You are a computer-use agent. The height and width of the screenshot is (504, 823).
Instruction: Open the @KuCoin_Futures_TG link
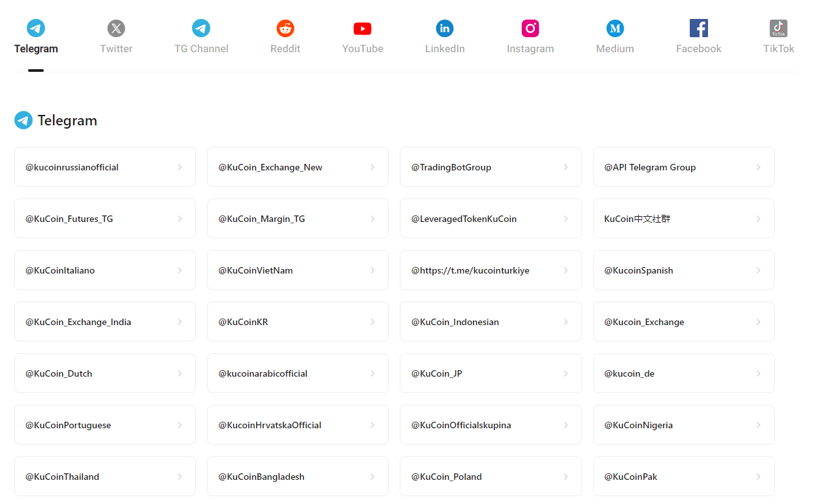pyautogui.click(x=105, y=219)
